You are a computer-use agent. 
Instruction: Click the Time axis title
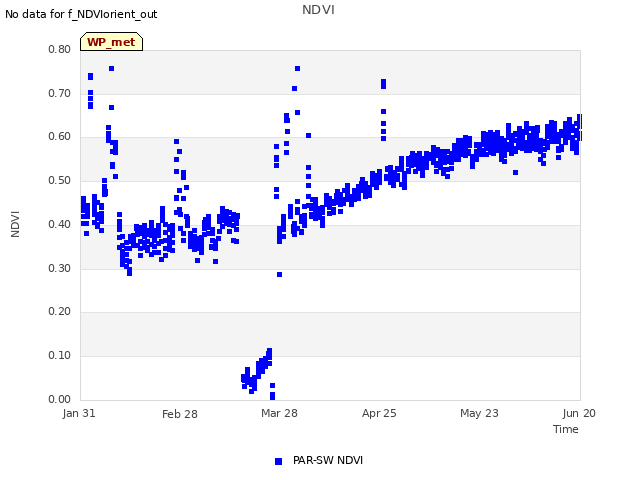pyautogui.click(x=566, y=429)
